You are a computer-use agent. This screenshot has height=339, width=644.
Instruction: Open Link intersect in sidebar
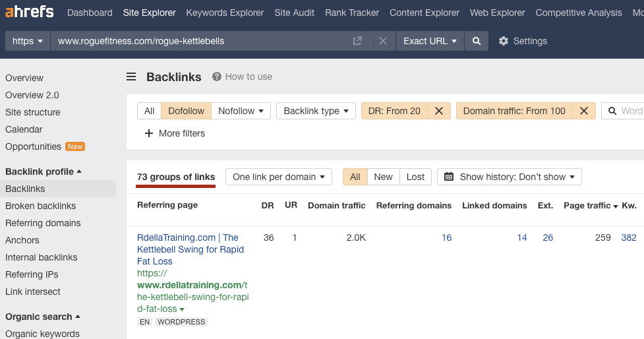click(x=33, y=292)
